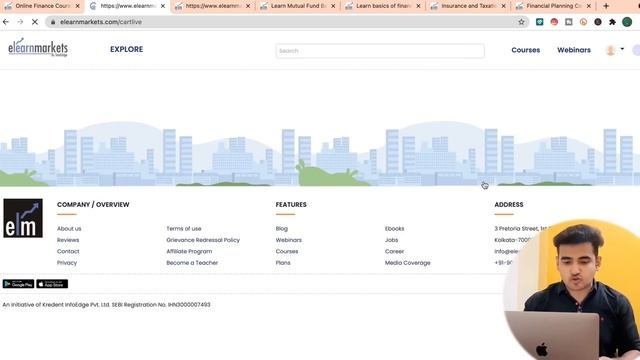Open a new browser tab
Viewport: 640px width, 360px height.
click(x=606, y=6)
